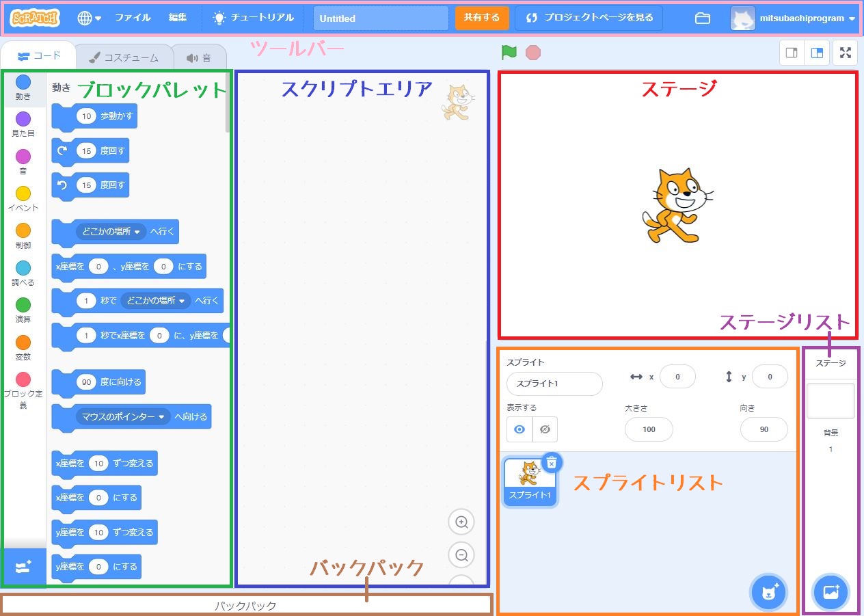Screen dimensions: 864x616
Task: Click the choose a backdrop button
Action: pos(831,592)
